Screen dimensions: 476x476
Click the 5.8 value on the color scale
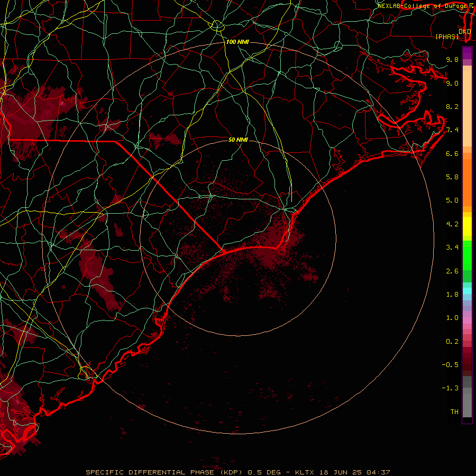coord(452,177)
